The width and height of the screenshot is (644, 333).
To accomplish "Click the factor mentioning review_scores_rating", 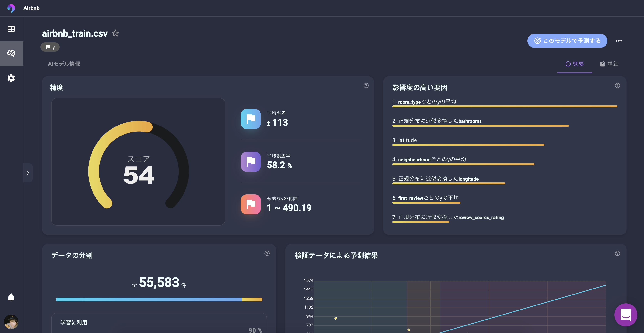I will click(x=448, y=217).
